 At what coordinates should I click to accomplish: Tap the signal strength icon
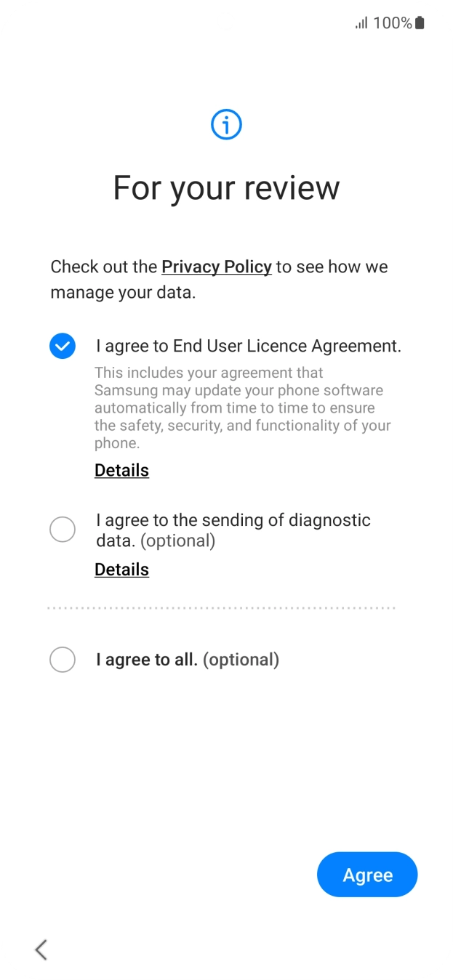coord(361,23)
